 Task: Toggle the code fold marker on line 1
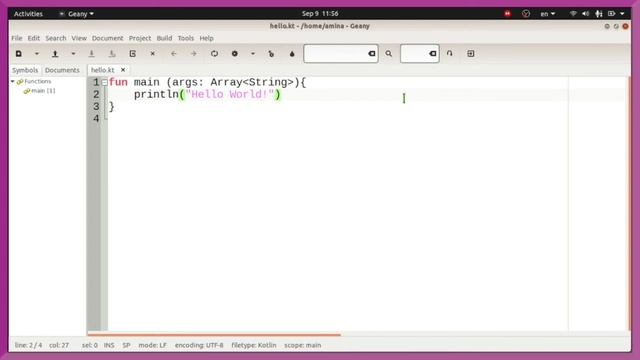click(x=104, y=82)
